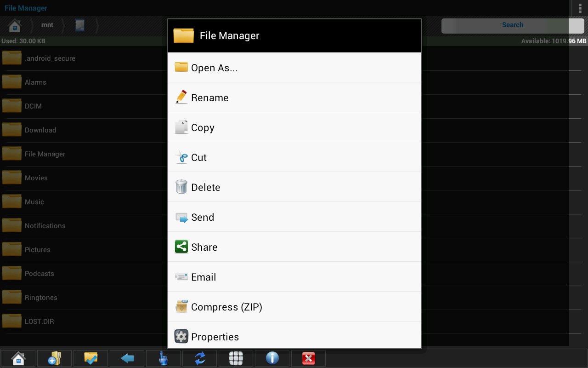588x368 pixels.
Task: Switch to grid view icon
Action: click(x=236, y=358)
